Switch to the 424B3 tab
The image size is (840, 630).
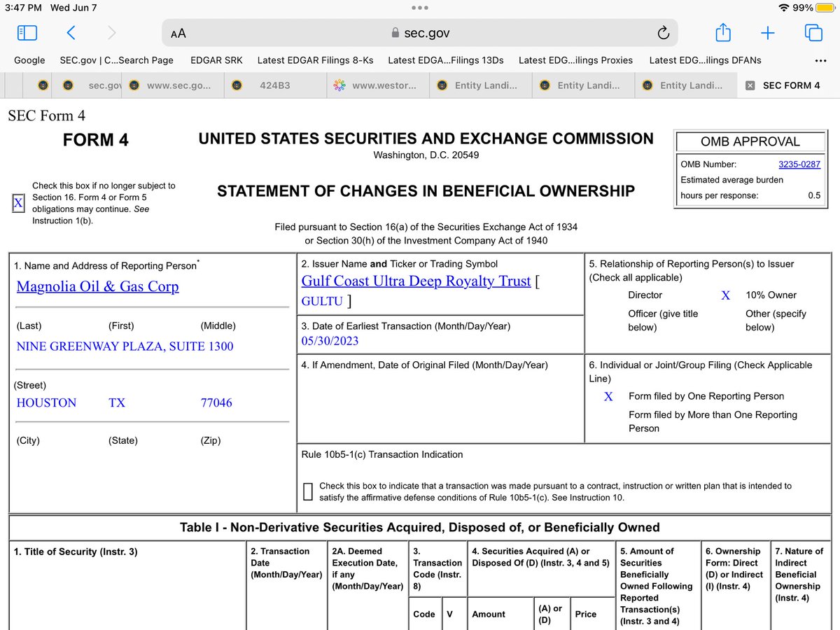(x=276, y=85)
